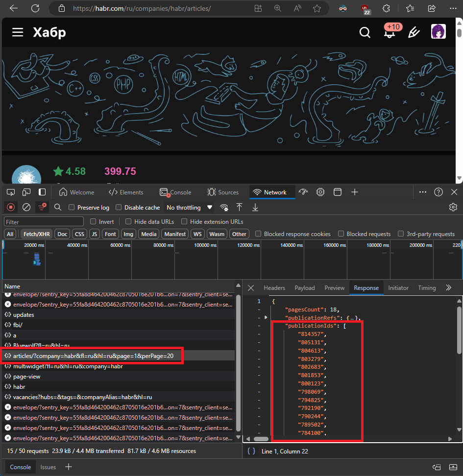This screenshot has height=476, width=463.
Task: Open the Payload tab
Action: (305, 288)
